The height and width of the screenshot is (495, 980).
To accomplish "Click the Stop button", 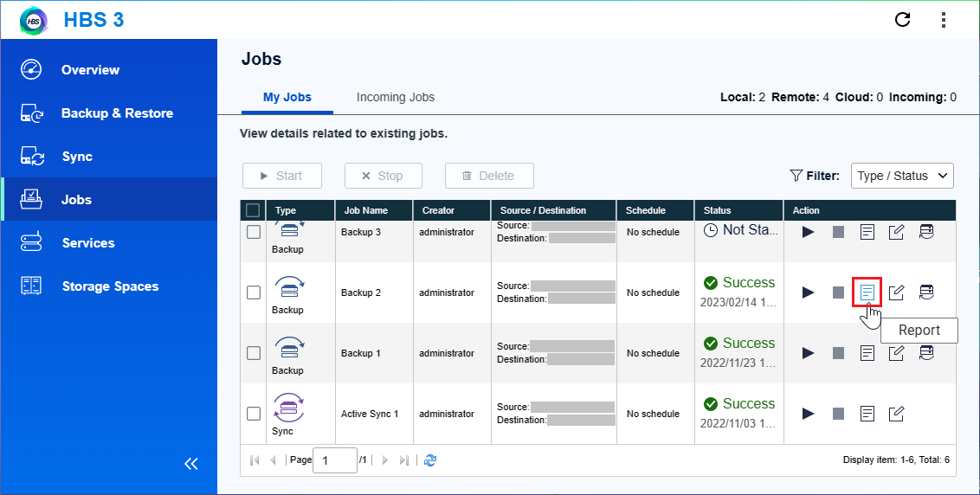I will point(384,176).
